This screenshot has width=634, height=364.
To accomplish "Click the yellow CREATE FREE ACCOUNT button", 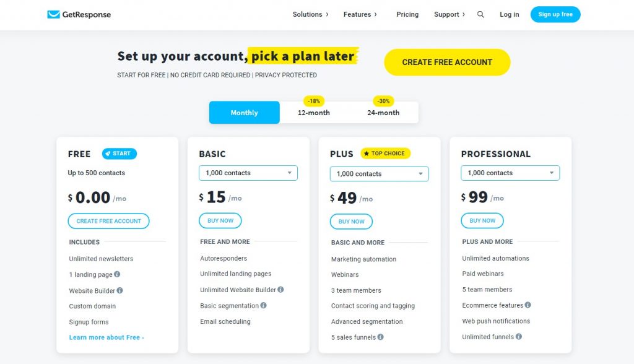I will (x=447, y=63).
